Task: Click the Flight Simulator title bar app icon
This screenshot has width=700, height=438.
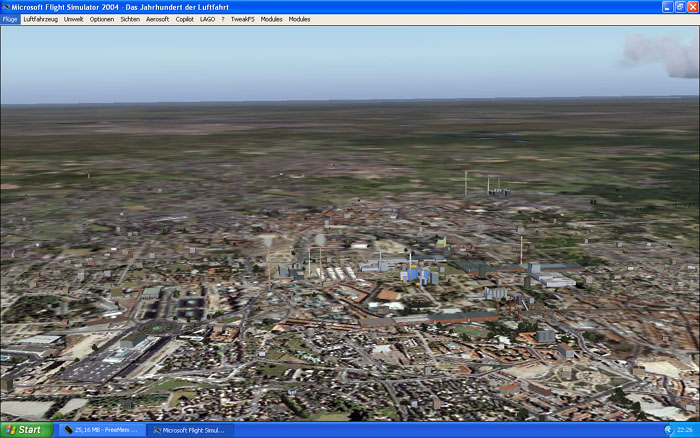Action: (6, 7)
